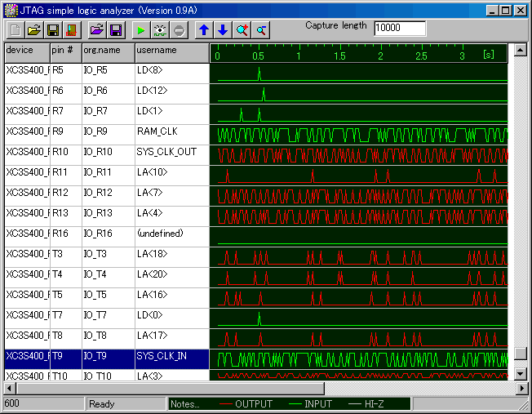Open with the purple folder icon
This screenshot has height=414, width=532.
click(96, 30)
